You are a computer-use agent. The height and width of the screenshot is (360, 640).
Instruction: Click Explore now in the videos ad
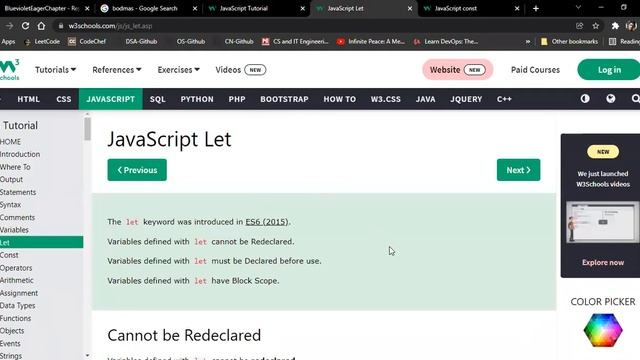[603, 262]
